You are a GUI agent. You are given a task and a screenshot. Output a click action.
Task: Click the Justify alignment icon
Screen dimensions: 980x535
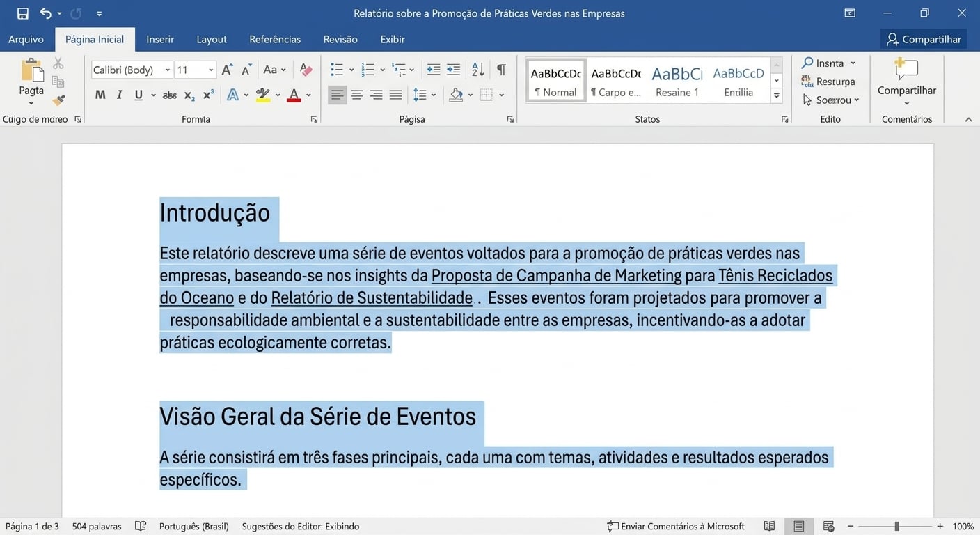pyautogui.click(x=396, y=95)
